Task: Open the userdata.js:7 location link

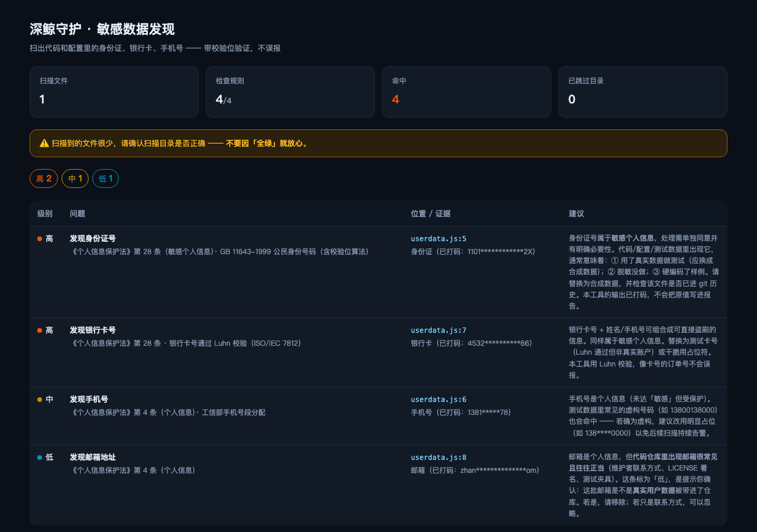Action: tap(439, 330)
